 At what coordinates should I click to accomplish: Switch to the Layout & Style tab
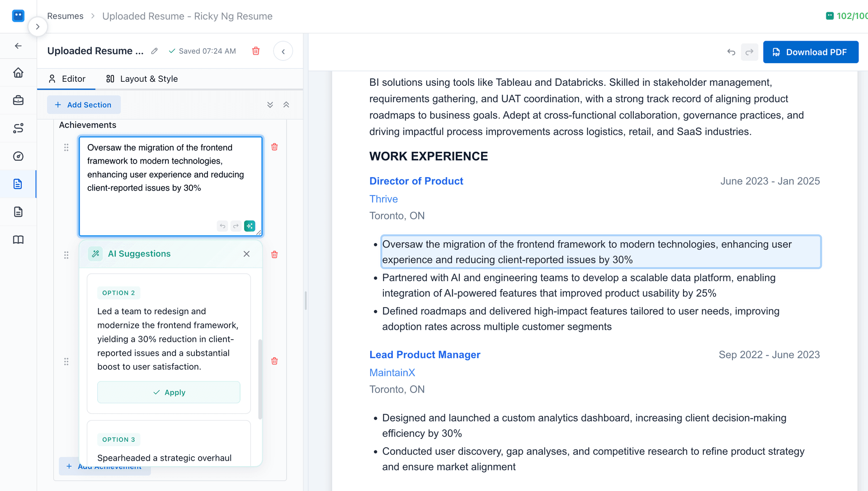pos(141,79)
